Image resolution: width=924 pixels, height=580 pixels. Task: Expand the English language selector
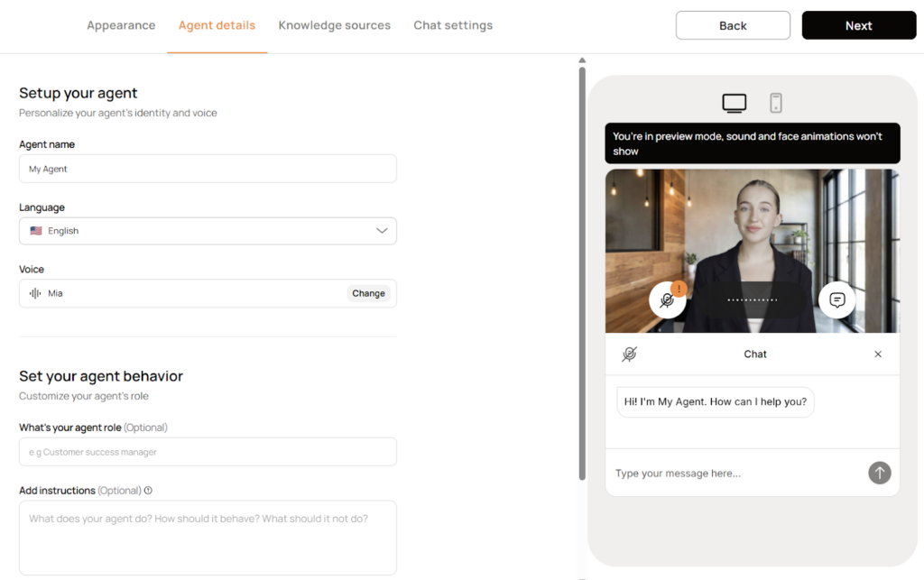[381, 231]
